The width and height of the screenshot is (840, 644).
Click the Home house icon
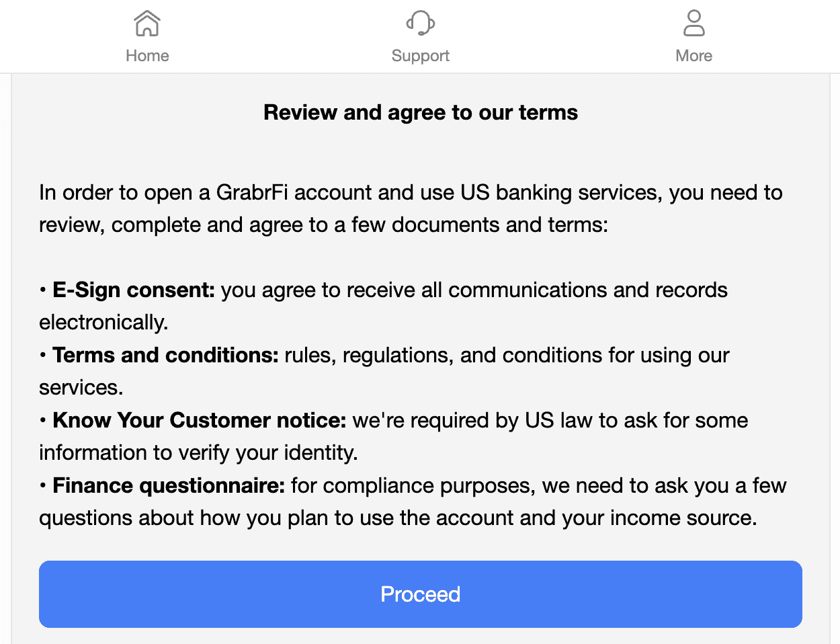point(147,24)
